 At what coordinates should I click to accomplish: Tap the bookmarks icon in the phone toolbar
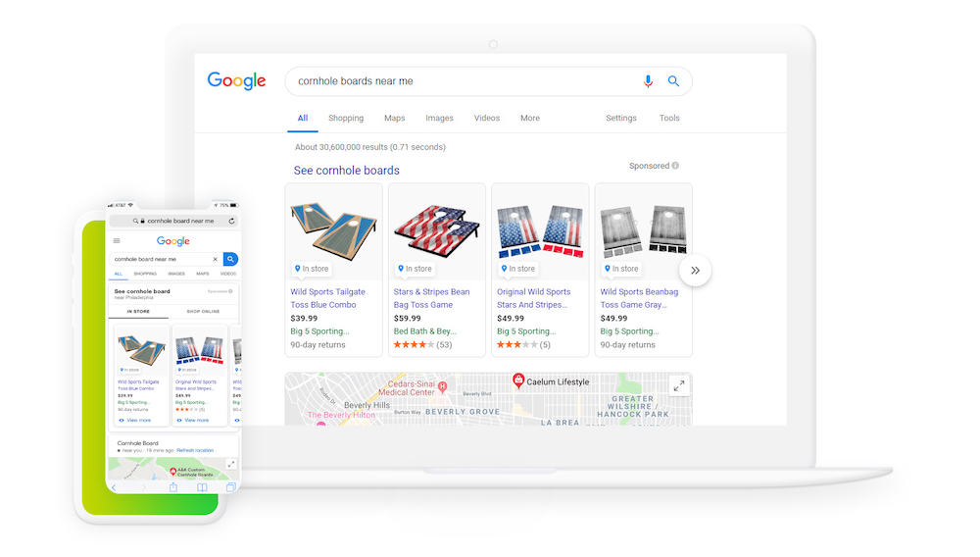[202, 487]
